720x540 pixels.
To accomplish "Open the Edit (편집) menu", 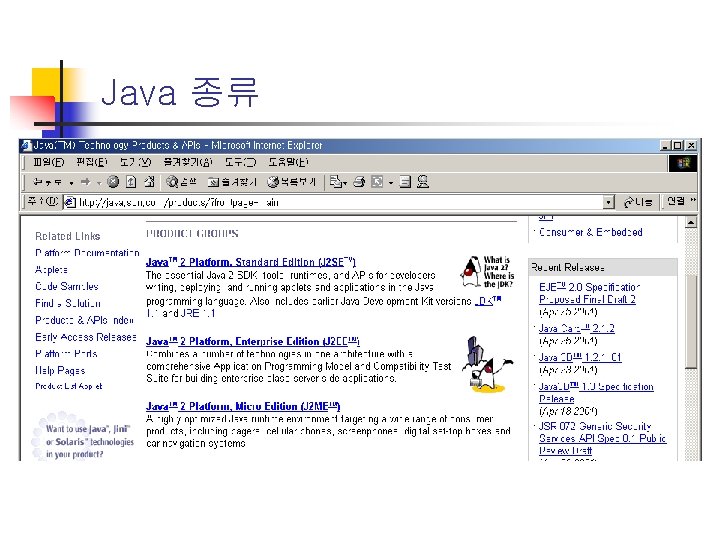I will (x=92, y=162).
